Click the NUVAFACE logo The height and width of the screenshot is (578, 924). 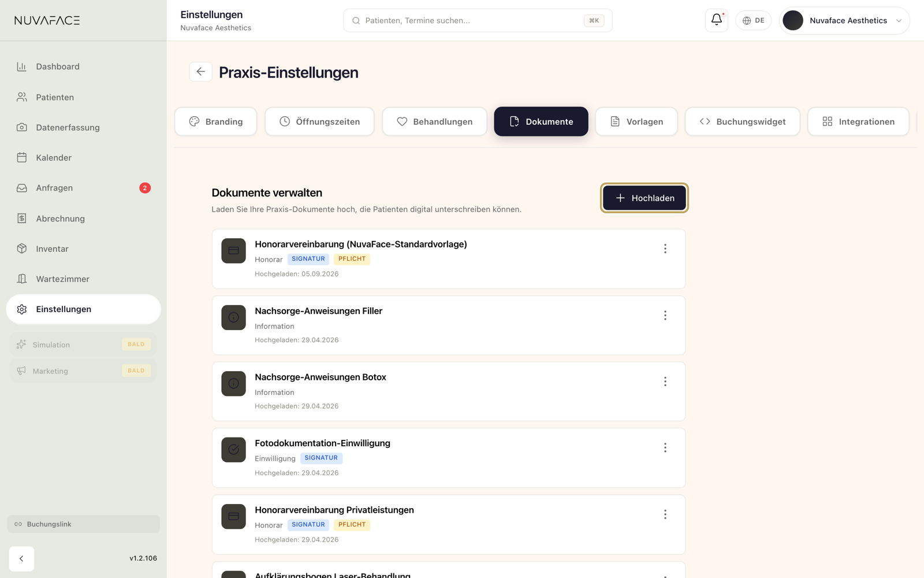[47, 20]
